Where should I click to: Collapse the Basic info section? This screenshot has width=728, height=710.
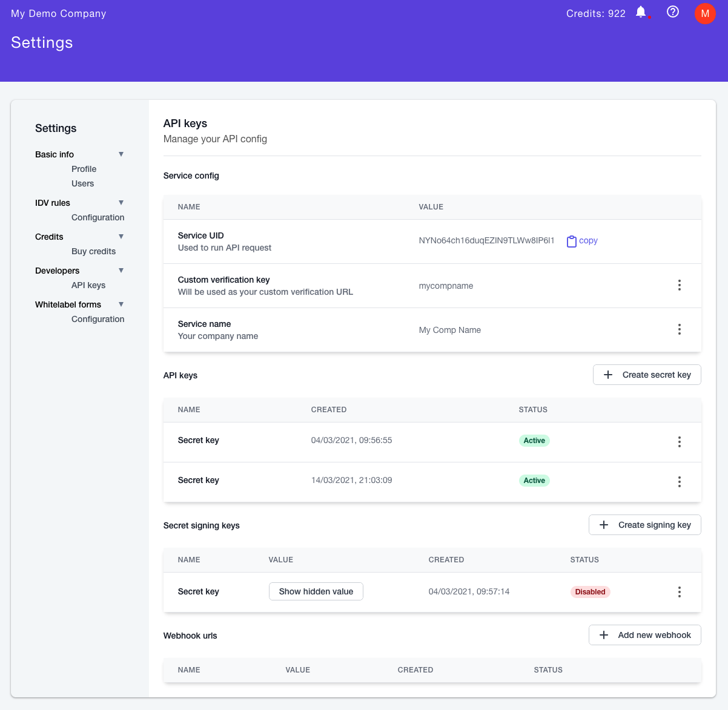click(121, 154)
